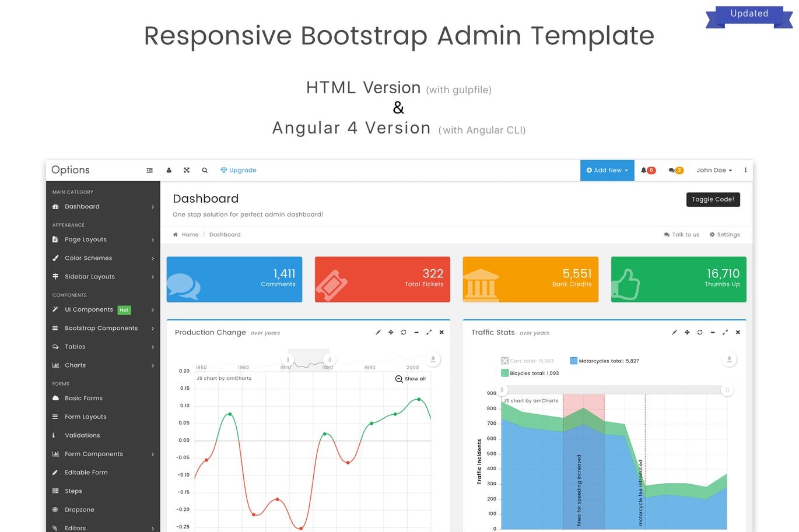799x532 pixels.
Task: Open notifications bell with 6 badge
Action: click(647, 170)
